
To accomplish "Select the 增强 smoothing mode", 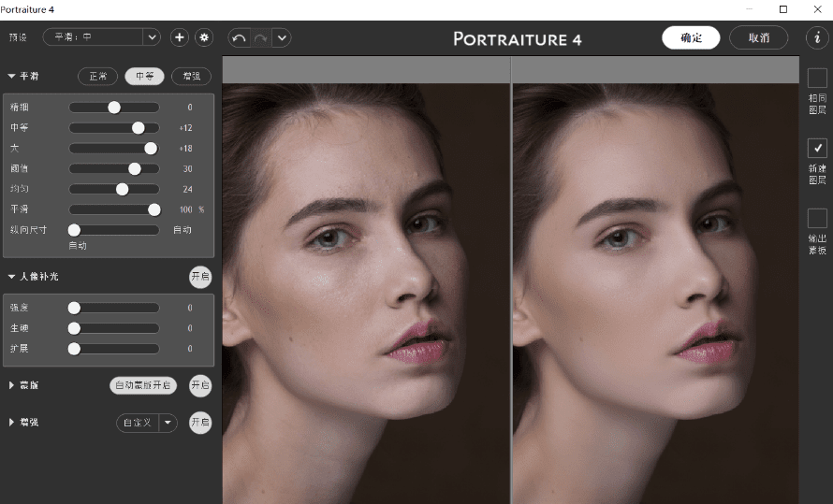I will 191,76.
